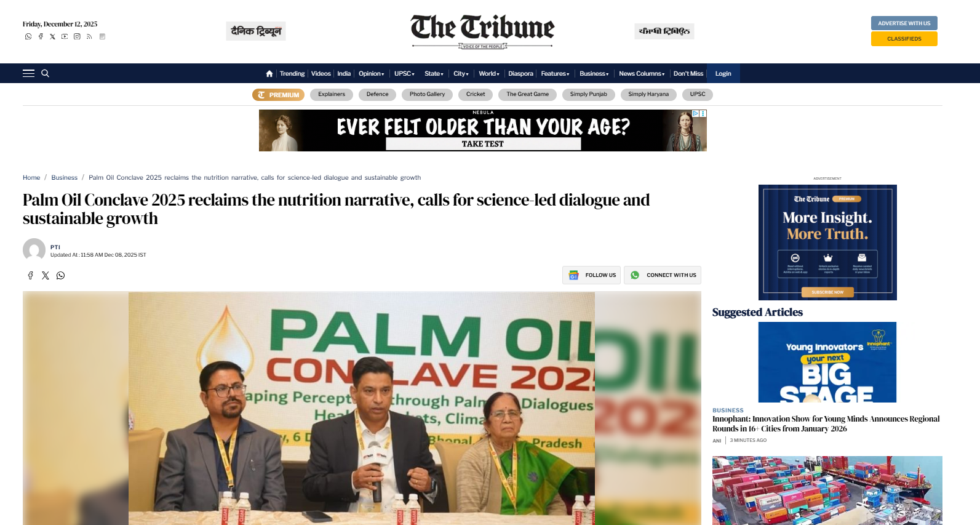Viewport: 980px width, 525px height.
Task: Go to the home icon in navbar
Action: coord(269,73)
